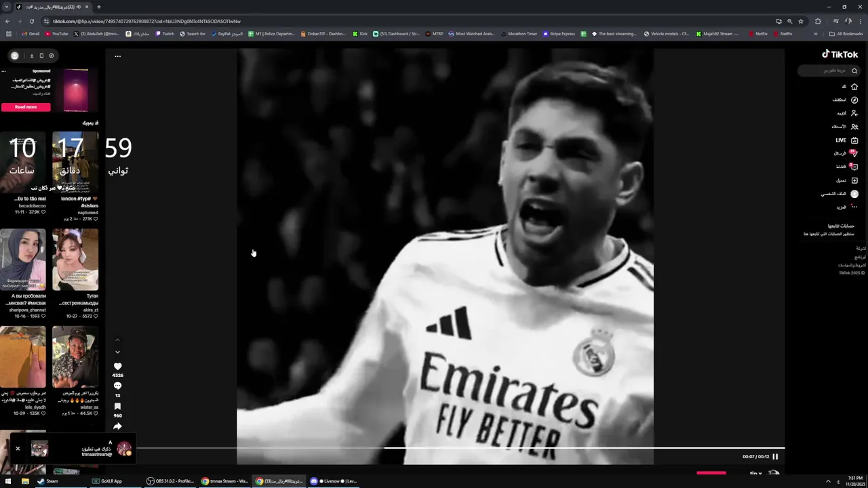Viewport: 868px width, 488px height.
Task: Open the Explore compass icon
Action: point(854,100)
